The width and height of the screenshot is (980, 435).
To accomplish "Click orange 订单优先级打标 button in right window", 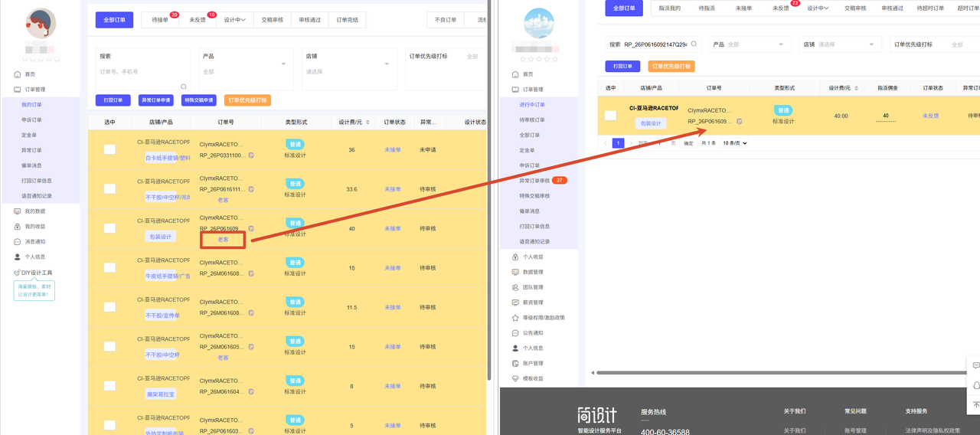I will tap(671, 67).
